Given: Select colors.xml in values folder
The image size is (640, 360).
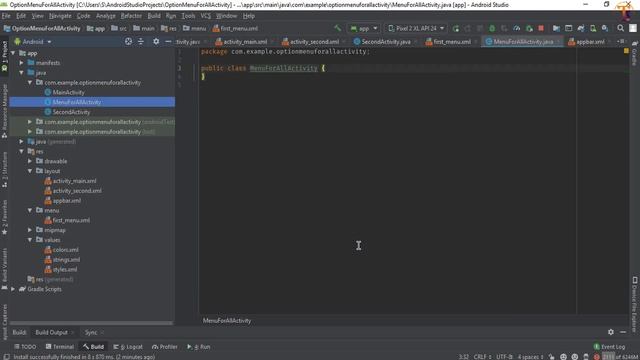Looking at the screenshot, I should (65, 250).
